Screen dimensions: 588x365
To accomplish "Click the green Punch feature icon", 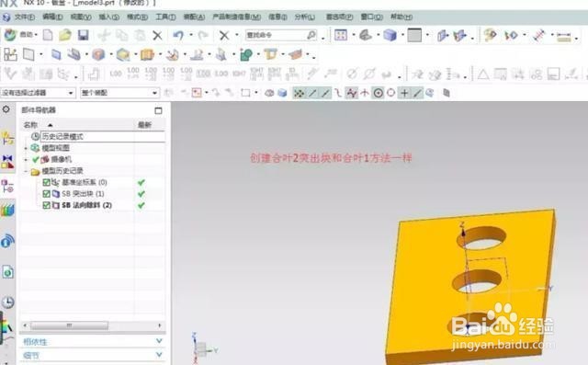I will (246, 55).
